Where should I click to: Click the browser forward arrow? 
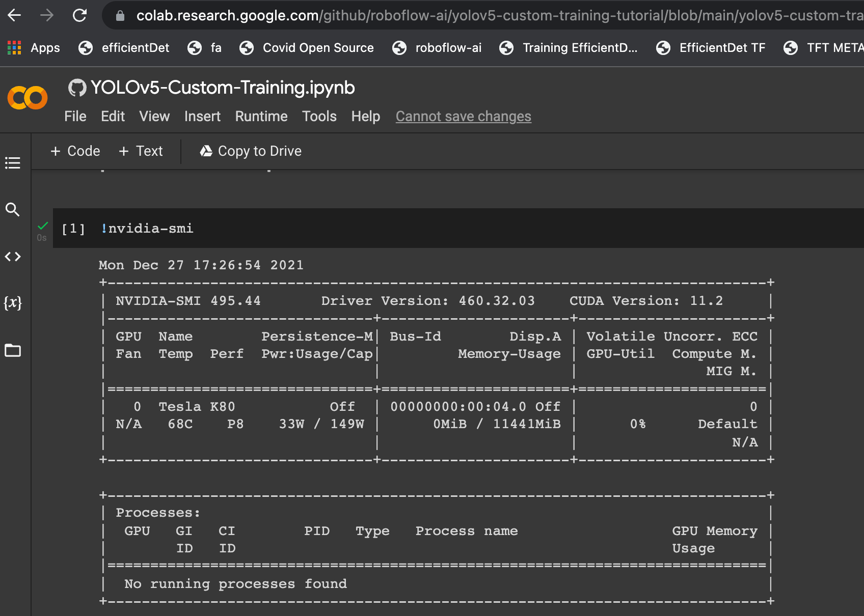[x=47, y=15]
